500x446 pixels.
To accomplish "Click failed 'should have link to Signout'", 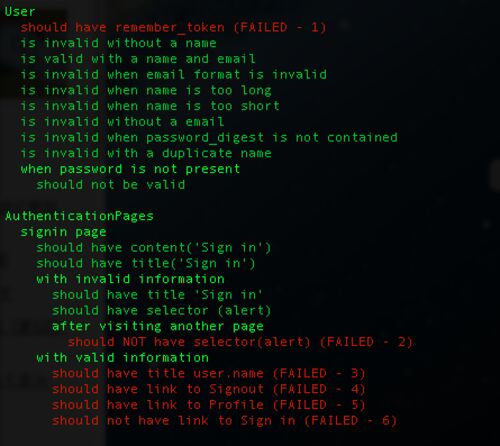I will [209, 389].
